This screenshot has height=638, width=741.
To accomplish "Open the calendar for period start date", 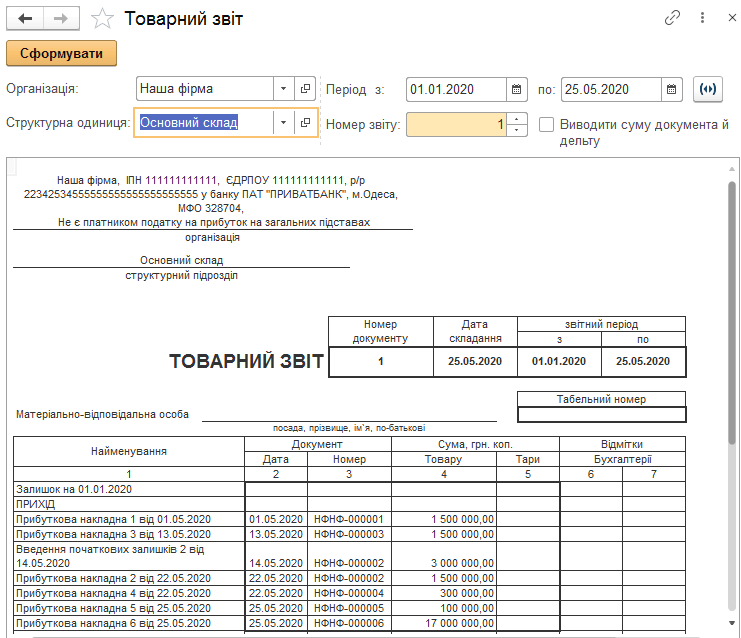I will [517, 89].
